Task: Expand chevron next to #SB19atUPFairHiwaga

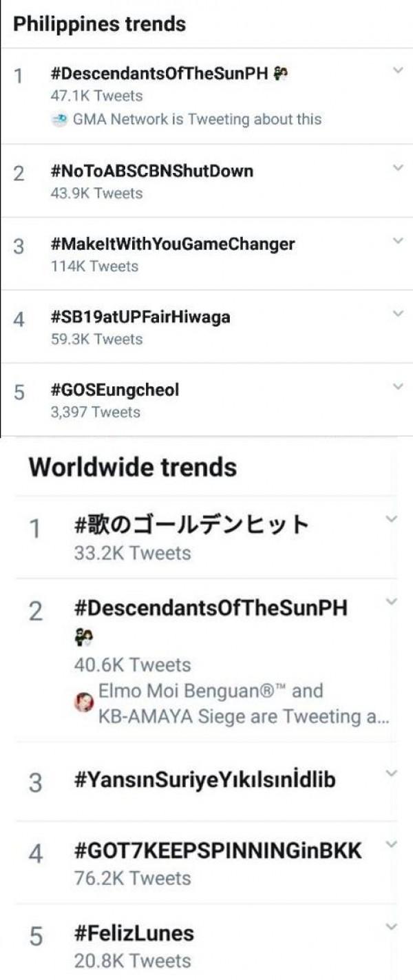Action: point(398,313)
